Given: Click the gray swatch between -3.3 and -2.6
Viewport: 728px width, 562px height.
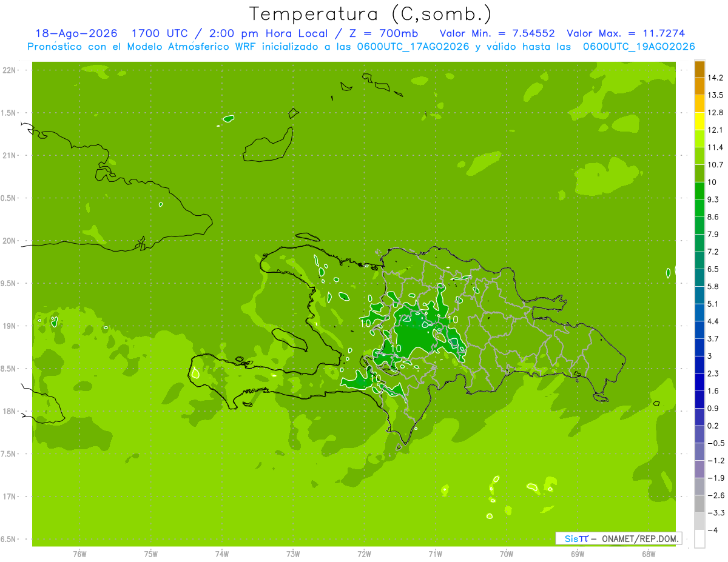Looking at the screenshot, I should coord(699,504).
